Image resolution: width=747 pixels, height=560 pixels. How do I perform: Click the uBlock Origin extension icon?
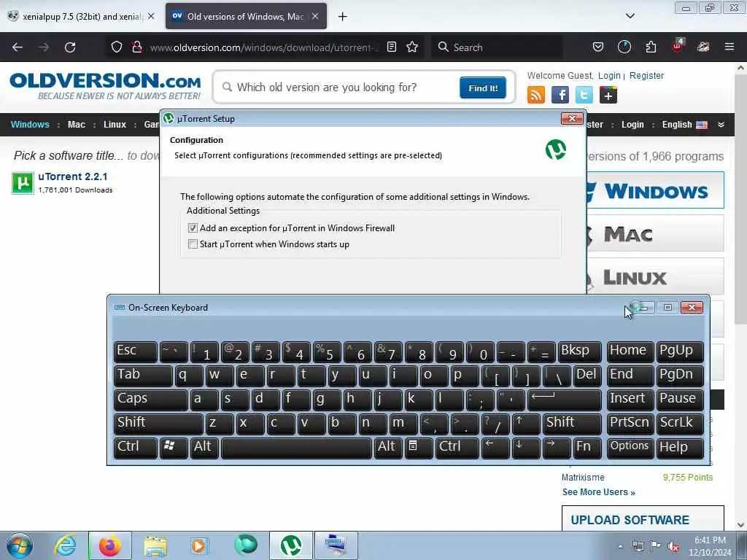[678, 46]
